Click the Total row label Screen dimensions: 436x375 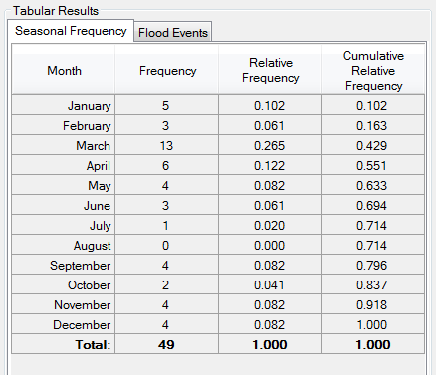pos(63,344)
